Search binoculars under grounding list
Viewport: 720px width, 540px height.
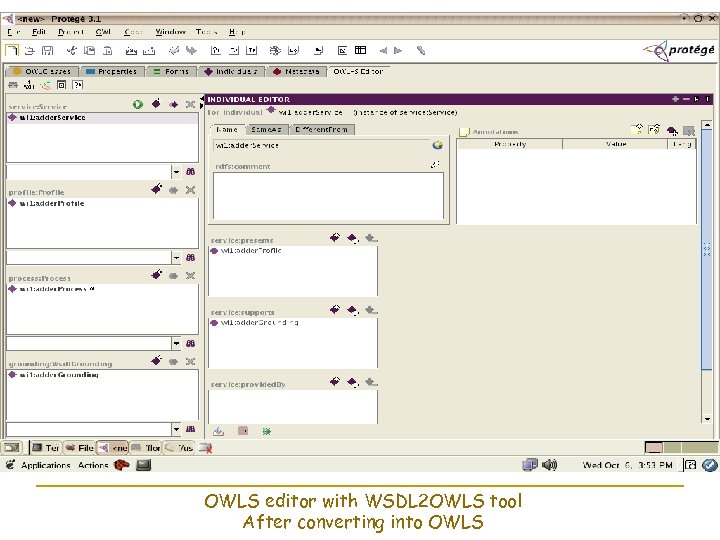(x=190, y=429)
